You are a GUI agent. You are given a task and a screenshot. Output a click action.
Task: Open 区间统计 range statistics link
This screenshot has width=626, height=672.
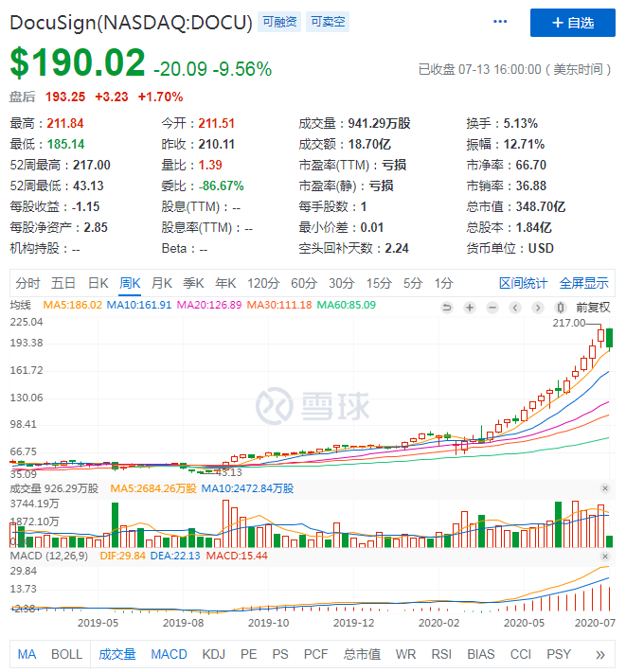(523, 283)
